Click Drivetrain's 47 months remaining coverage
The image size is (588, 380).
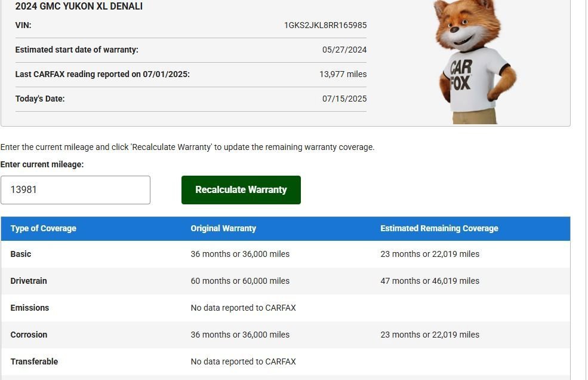(x=430, y=281)
